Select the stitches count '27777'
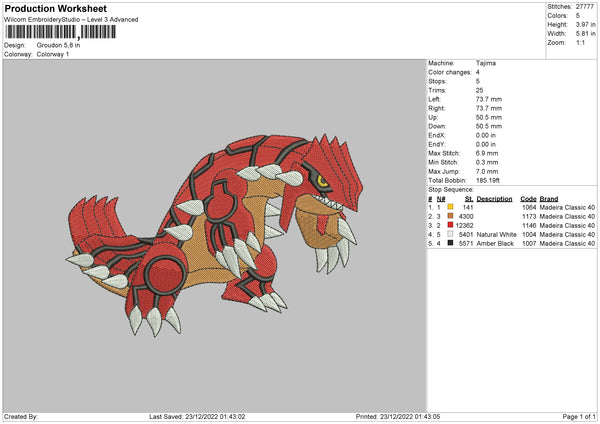This screenshot has height=424, width=600. pos(585,7)
